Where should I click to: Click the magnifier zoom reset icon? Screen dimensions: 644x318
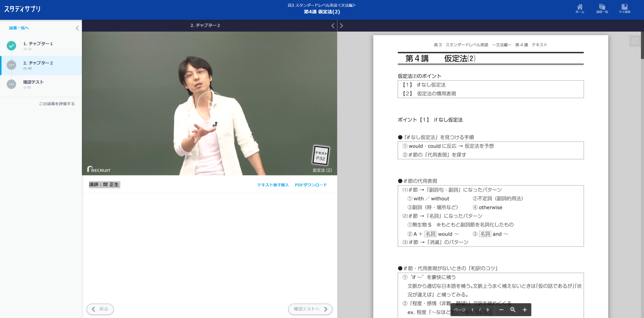(513, 310)
